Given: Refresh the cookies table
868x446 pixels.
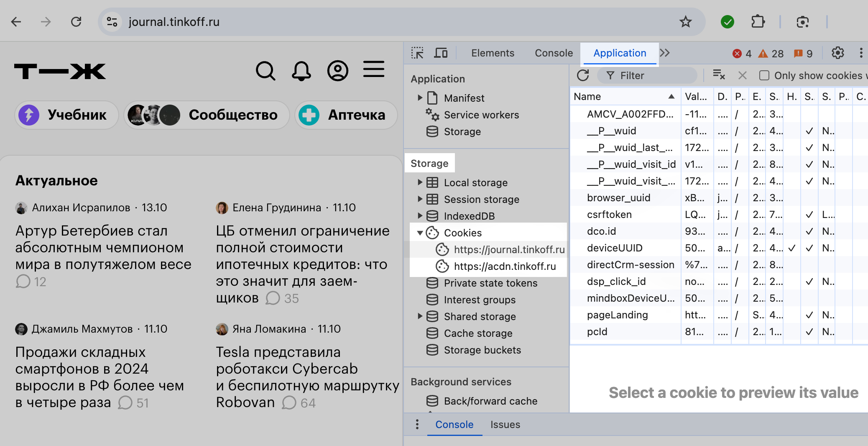Looking at the screenshot, I should pyautogui.click(x=583, y=76).
